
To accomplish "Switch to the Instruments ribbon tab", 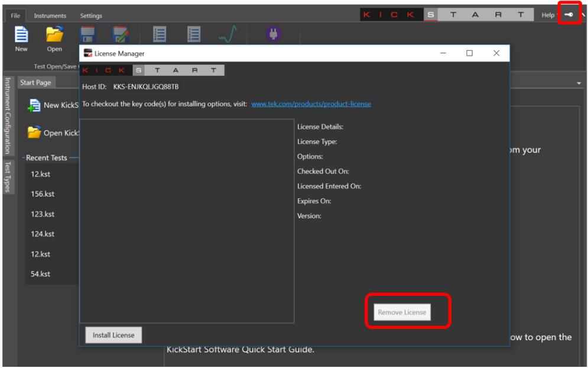I will (50, 16).
